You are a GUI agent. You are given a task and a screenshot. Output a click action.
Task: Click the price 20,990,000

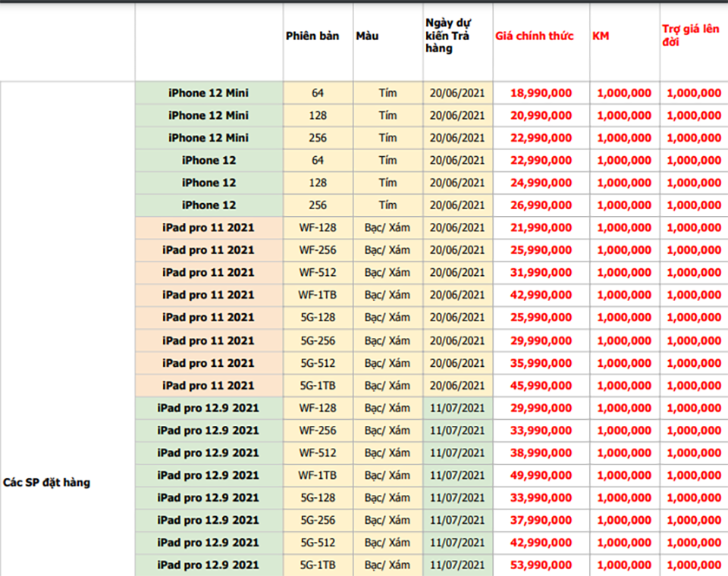541,115
